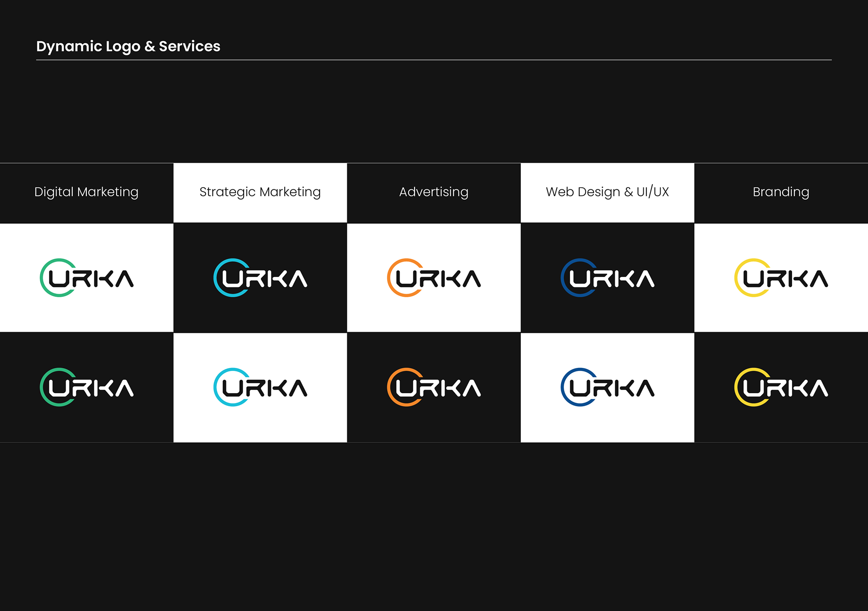
Task: Click the yellow ring of bottom-right logo
Action: [x=736, y=387]
